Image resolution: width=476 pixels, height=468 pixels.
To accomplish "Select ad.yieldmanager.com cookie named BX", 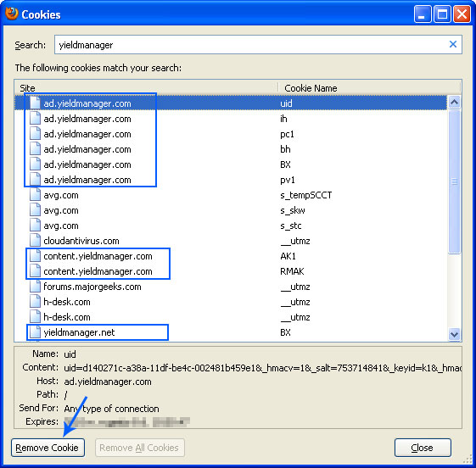I will point(231,164).
